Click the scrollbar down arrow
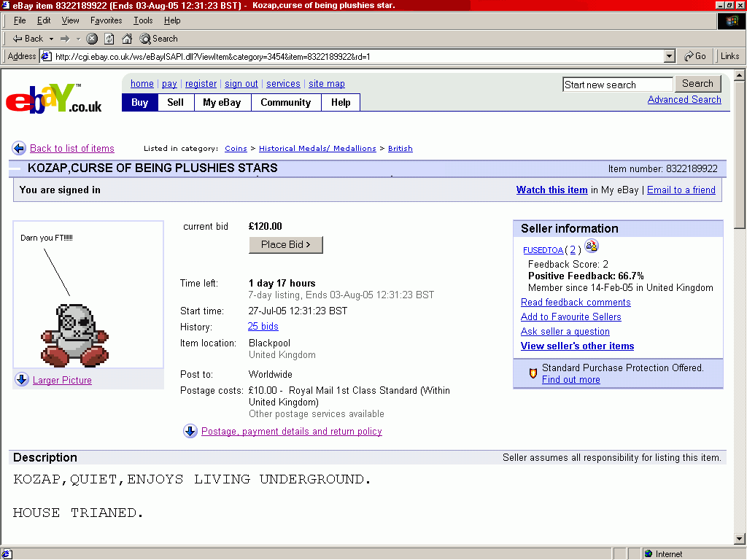The width and height of the screenshot is (747, 560). click(x=739, y=538)
